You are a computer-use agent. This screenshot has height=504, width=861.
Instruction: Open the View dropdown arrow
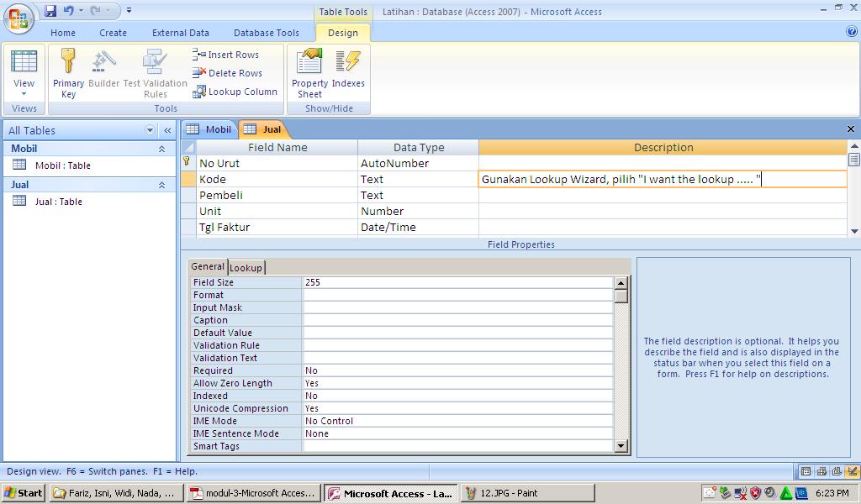point(24,94)
